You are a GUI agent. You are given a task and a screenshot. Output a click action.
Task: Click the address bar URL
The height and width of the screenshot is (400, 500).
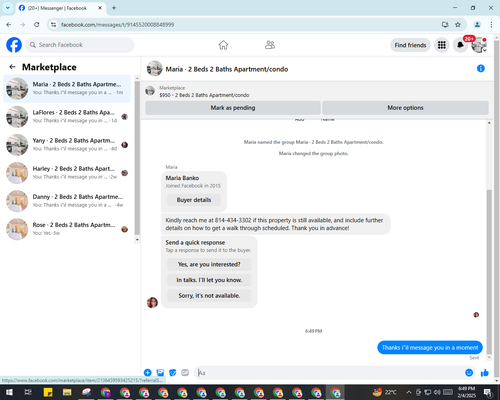coord(117,25)
